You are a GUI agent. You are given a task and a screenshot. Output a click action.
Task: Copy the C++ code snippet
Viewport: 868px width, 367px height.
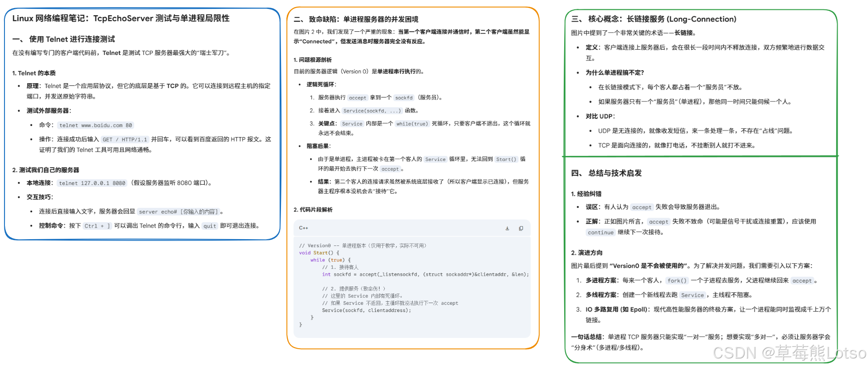[x=521, y=228]
